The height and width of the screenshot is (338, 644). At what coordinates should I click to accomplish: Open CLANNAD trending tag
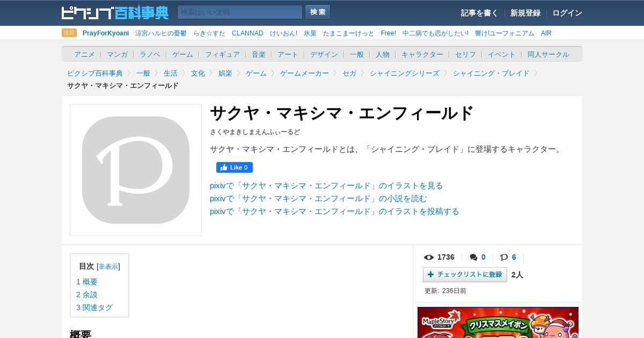(x=247, y=33)
